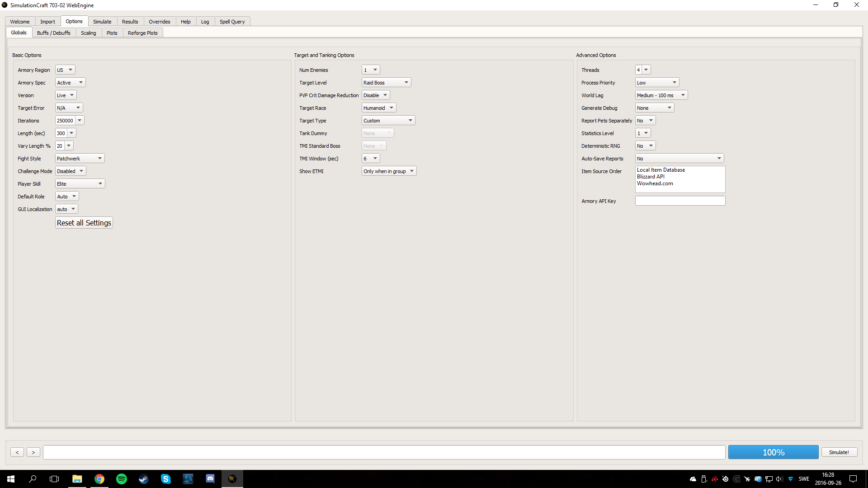Click the 100% progress bar

click(773, 452)
